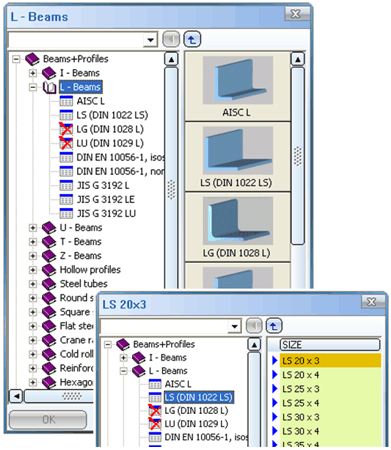Click the greyed OK button

[48, 419]
